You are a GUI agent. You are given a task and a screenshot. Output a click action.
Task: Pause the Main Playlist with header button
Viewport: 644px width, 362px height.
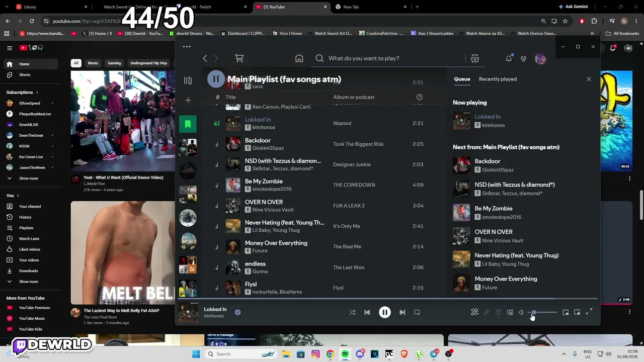pyautogui.click(x=216, y=79)
